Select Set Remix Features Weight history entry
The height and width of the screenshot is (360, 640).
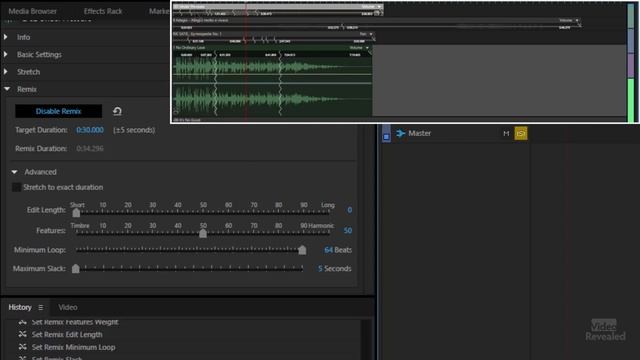(x=75, y=322)
